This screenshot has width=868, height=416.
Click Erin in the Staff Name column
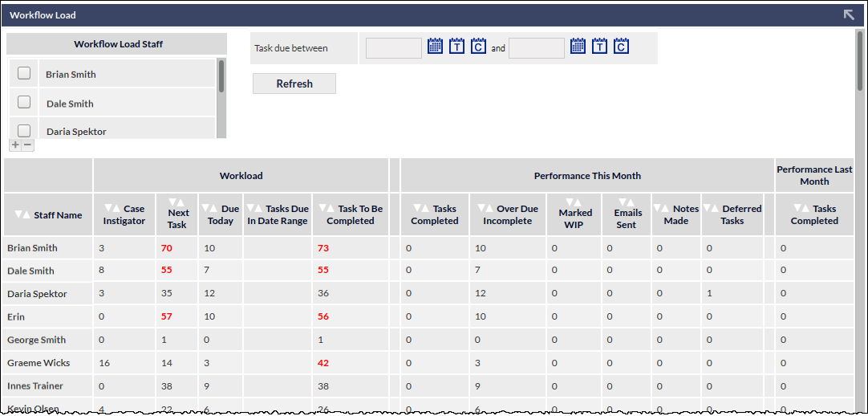16,317
